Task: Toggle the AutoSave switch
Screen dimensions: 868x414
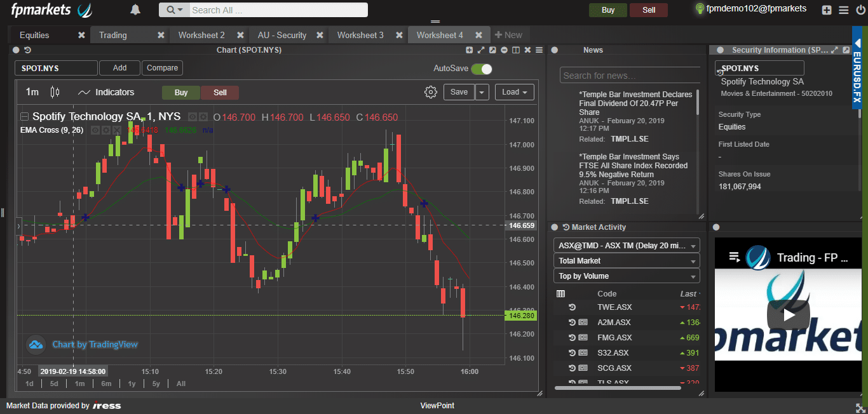Action: point(482,69)
